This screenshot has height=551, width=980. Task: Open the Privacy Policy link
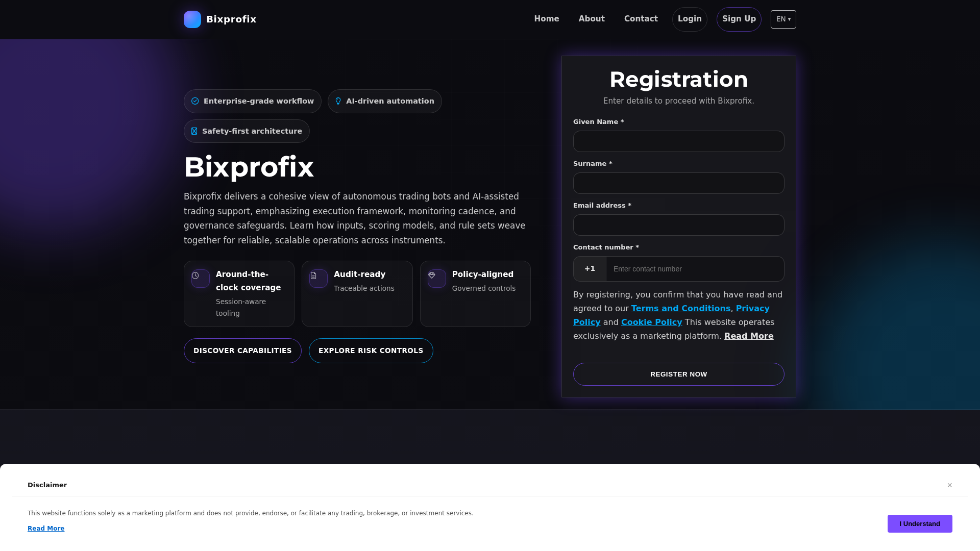(x=753, y=309)
